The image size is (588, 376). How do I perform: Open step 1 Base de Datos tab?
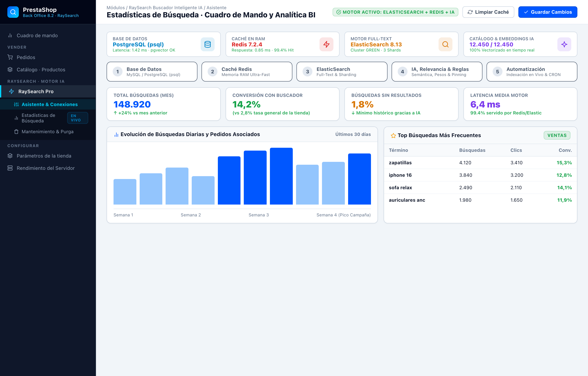pos(152,72)
